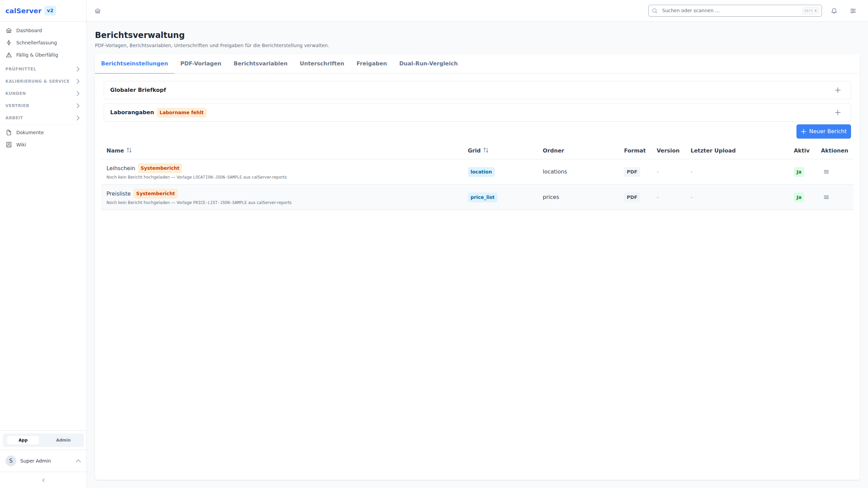Click Systembericht badge next to Leihschein
This screenshot has height=488, width=868.
(160, 168)
